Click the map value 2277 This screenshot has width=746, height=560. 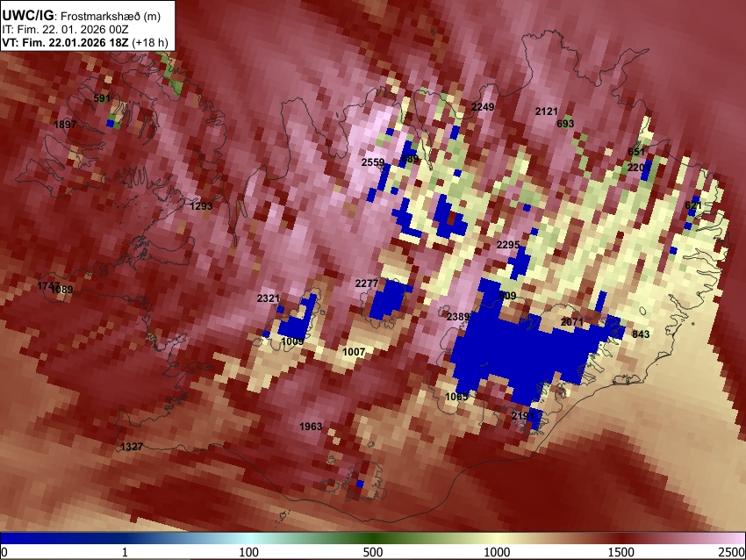click(367, 284)
